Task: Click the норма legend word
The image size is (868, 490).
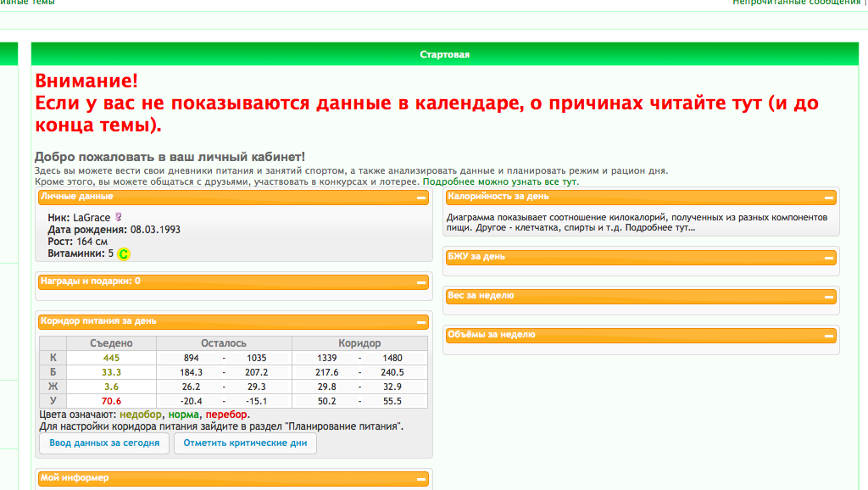Action: coord(184,415)
